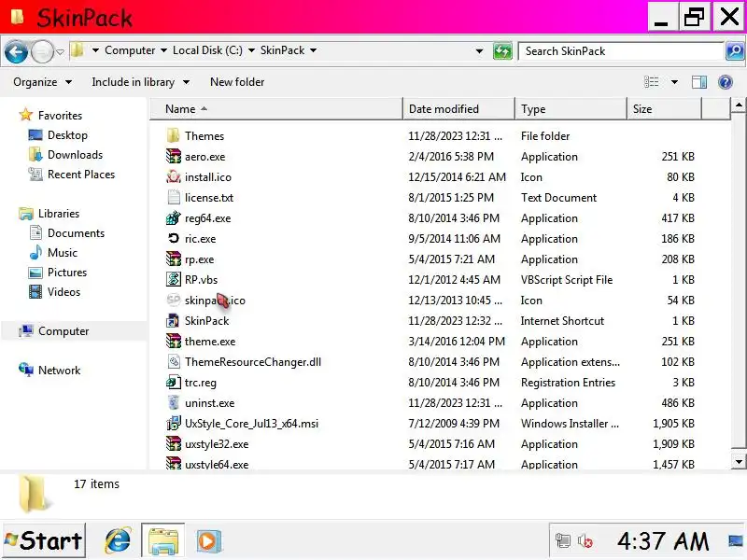Open Windows Media Player from taskbar

tap(208, 541)
